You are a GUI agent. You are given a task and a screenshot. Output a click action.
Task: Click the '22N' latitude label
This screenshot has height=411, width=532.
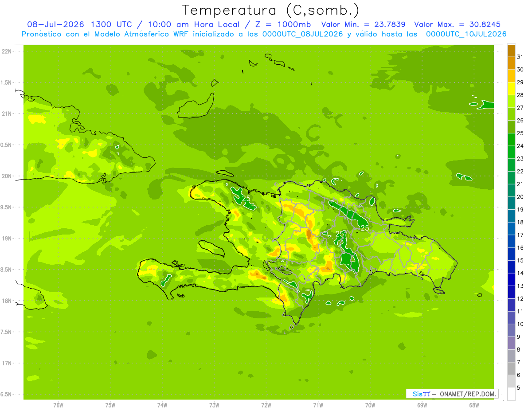pyautogui.click(x=7, y=51)
